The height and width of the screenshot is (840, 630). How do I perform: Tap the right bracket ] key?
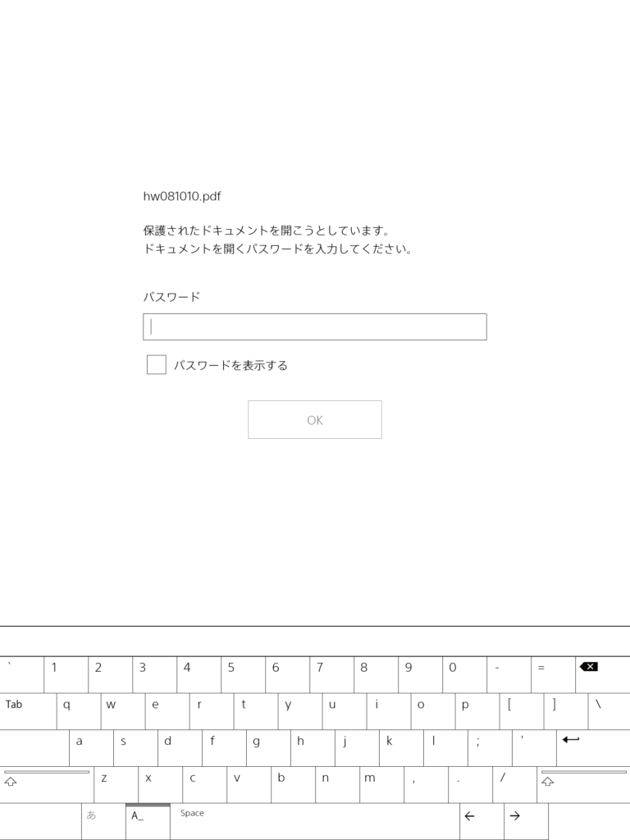pos(566,711)
